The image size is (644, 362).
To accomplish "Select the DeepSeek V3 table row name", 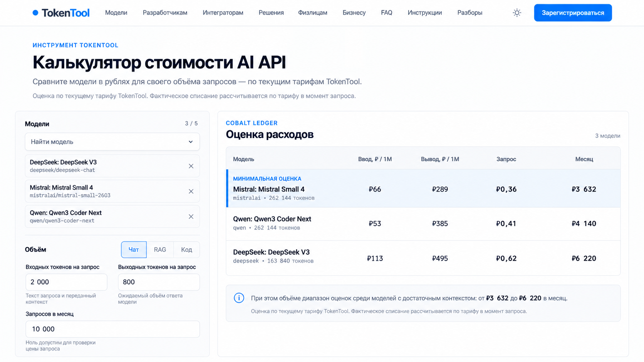I will coord(271,252).
